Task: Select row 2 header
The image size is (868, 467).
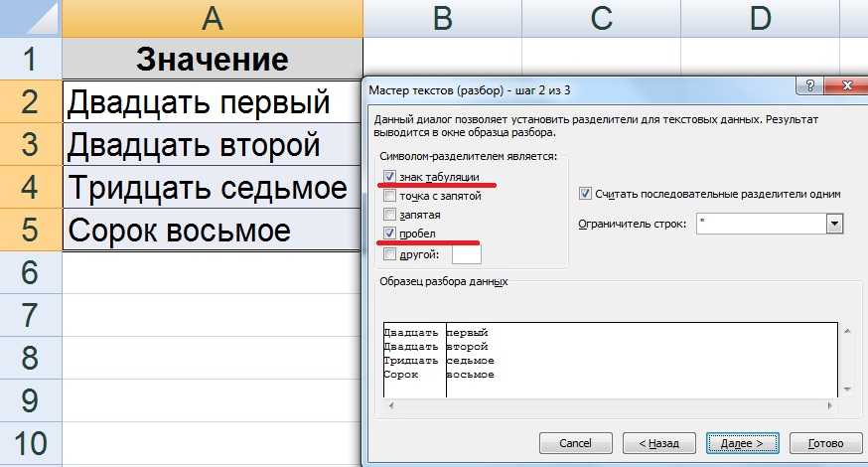Action: tap(31, 101)
